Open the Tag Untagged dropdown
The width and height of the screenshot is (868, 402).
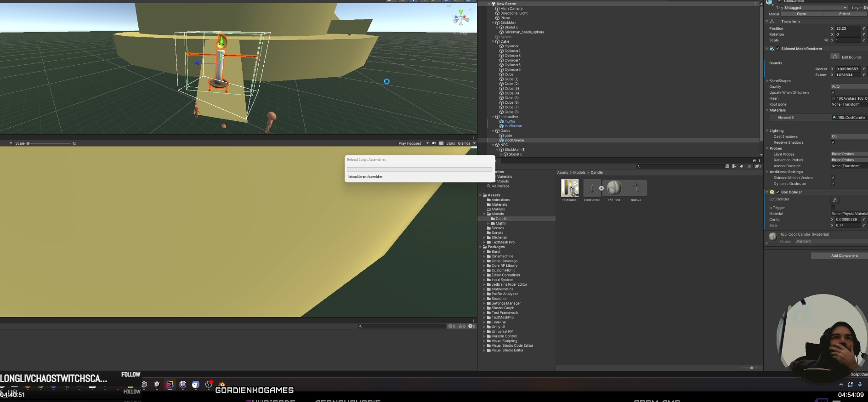(816, 8)
